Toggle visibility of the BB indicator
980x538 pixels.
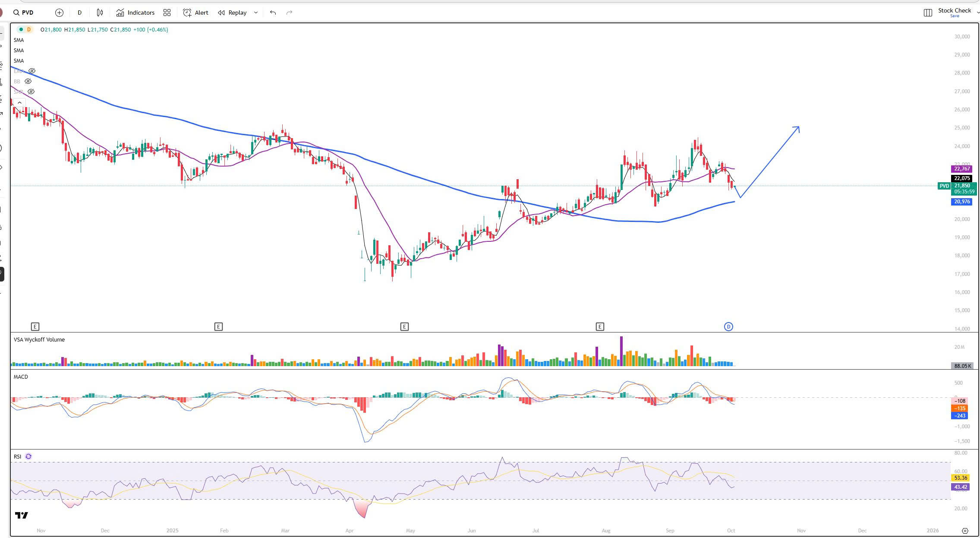click(28, 81)
